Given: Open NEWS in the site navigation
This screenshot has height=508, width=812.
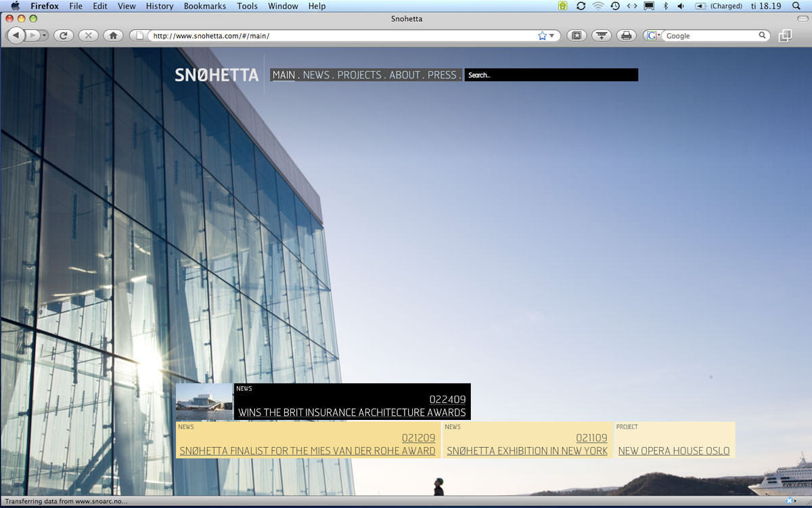Looking at the screenshot, I should pyautogui.click(x=316, y=75).
